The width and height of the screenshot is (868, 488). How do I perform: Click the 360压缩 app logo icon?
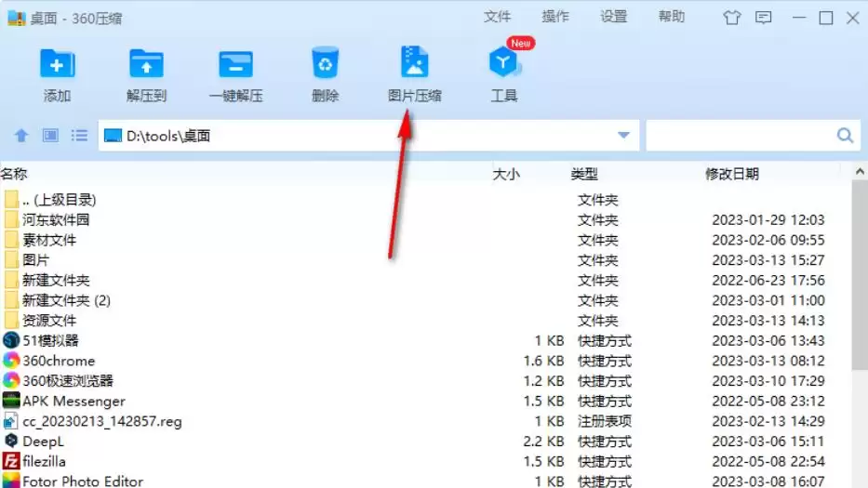coord(16,18)
